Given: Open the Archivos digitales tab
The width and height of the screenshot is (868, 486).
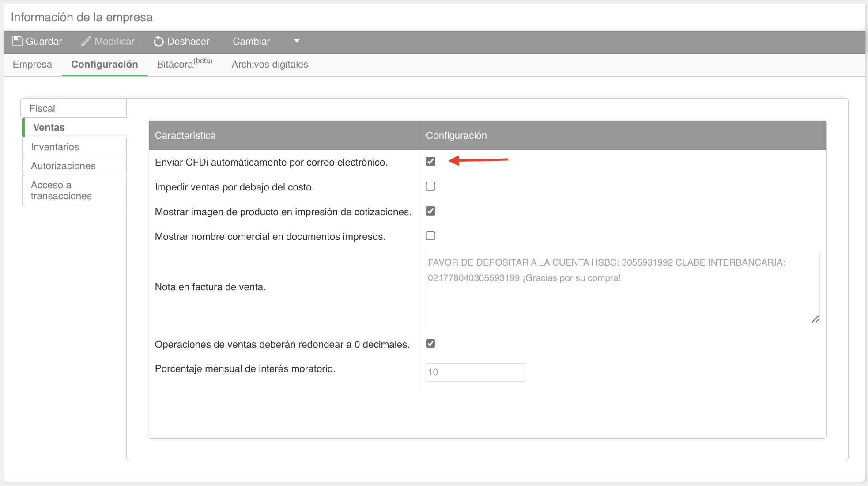Looking at the screenshot, I should (270, 65).
